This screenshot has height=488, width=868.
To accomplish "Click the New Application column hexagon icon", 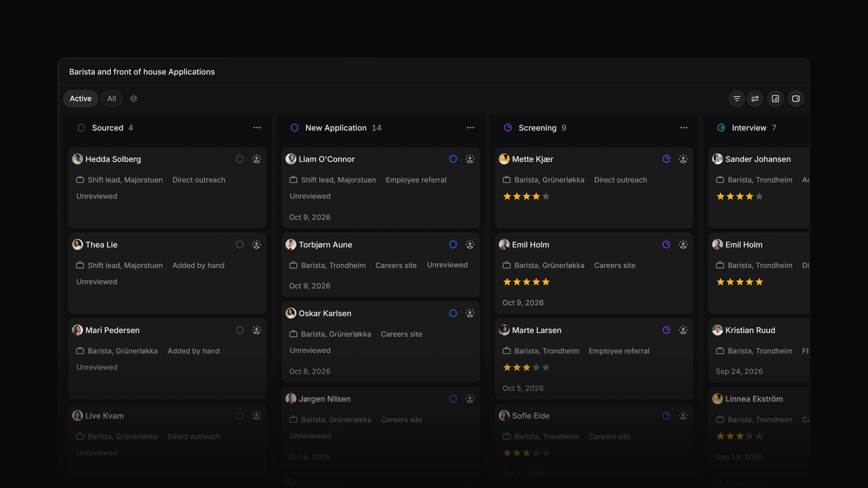I will [x=295, y=128].
